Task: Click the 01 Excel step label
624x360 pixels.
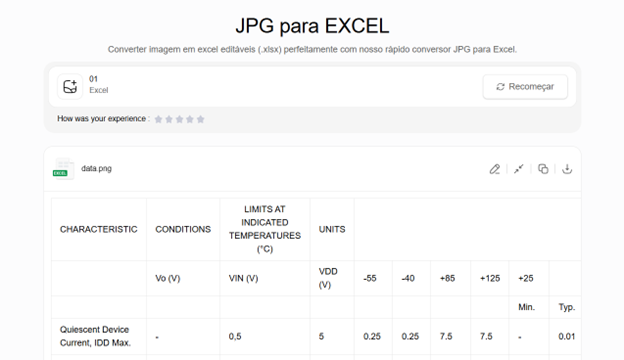Action: tap(98, 84)
